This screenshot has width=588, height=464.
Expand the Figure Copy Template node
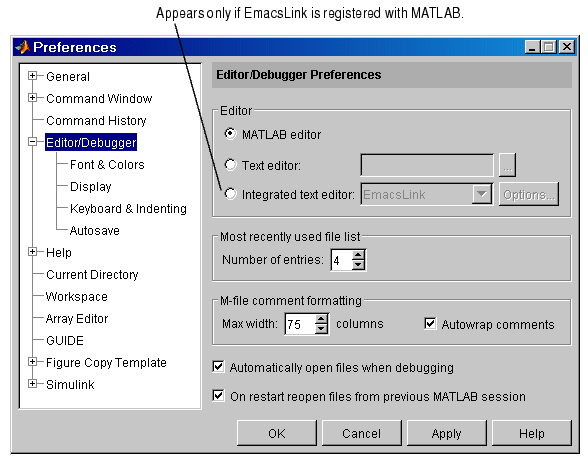pyautogui.click(x=32, y=362)
